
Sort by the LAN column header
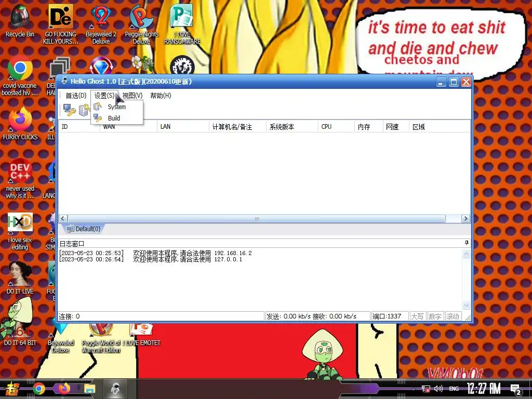183,127
